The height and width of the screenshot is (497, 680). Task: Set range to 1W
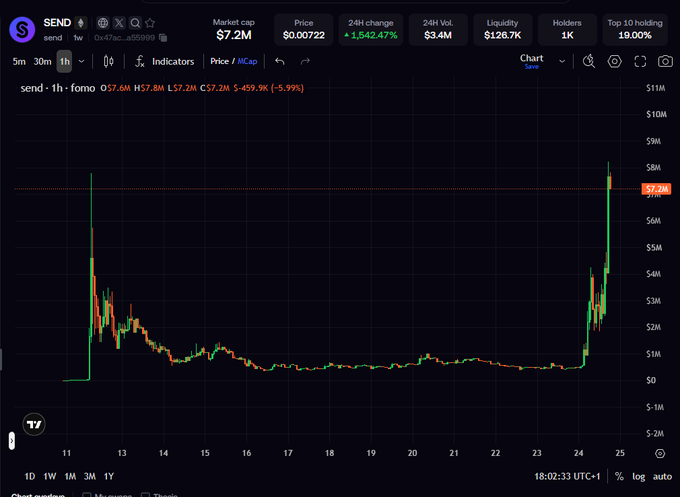coord(49,476)
